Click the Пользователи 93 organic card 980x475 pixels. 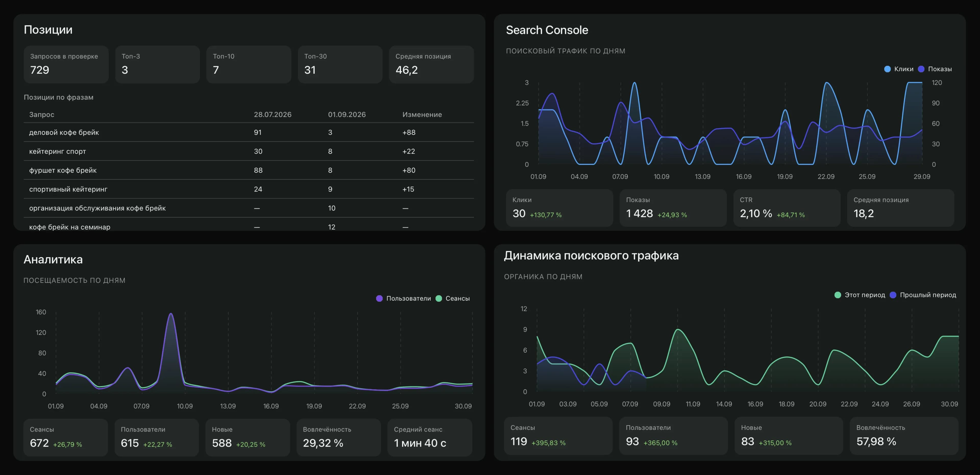674,436
